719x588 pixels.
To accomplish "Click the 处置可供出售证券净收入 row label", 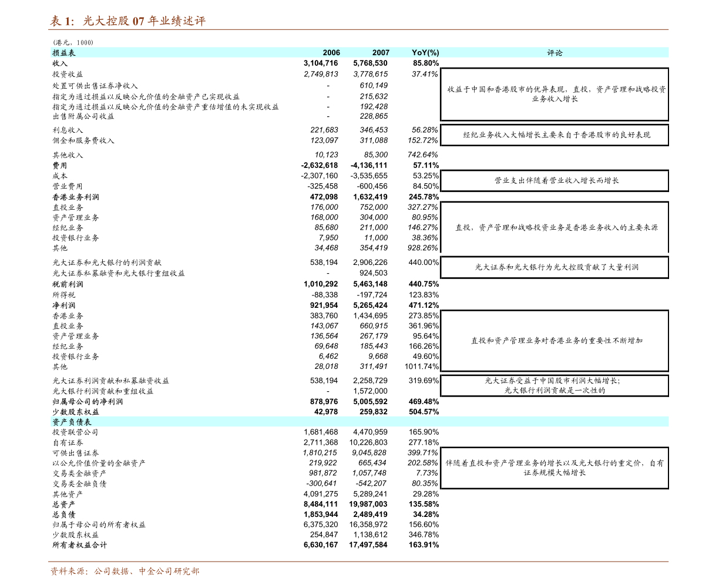I will (95, 86).
